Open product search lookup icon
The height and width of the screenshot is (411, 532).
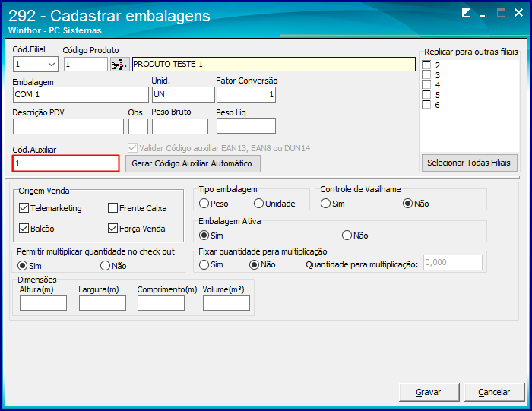120,64
